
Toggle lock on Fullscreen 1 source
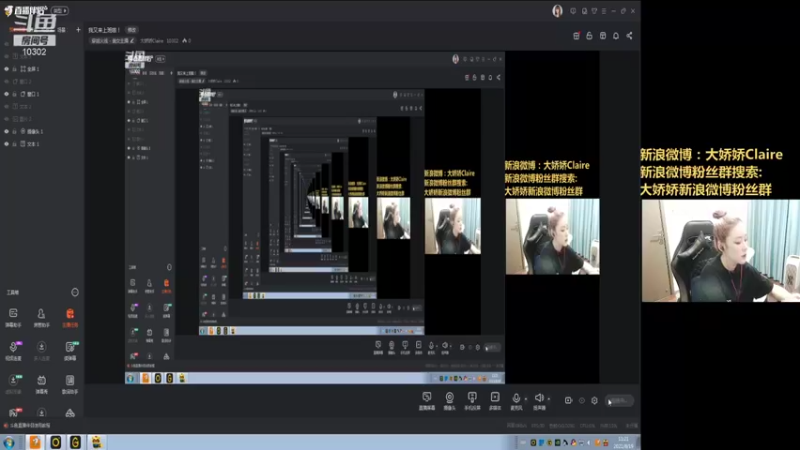pos(15,69)
